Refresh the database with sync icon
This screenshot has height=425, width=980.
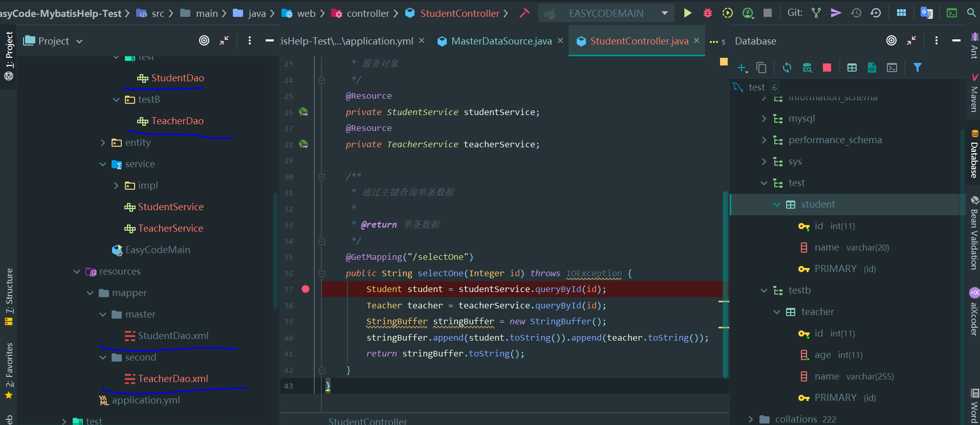point(787,68)
